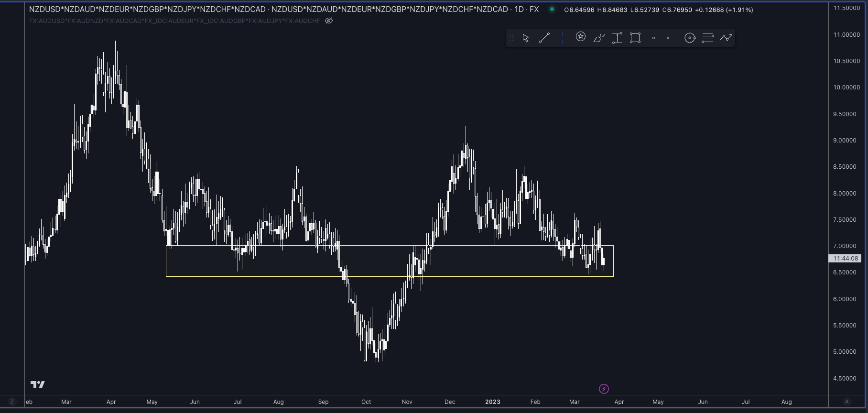Screen dimensions: 868x413
Task: Select the Fibonacci retracement lines tool
Action: click(708, 38)
